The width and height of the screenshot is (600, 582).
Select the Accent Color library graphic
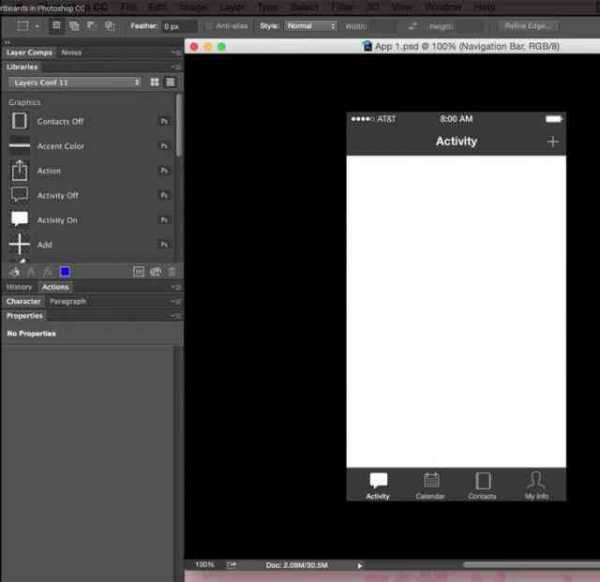point(90,146)
